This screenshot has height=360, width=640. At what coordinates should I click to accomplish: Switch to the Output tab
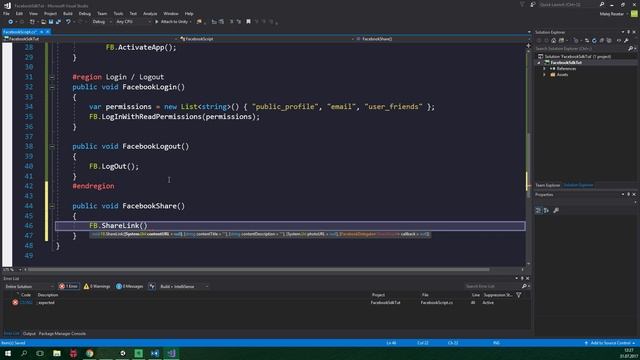29,334
